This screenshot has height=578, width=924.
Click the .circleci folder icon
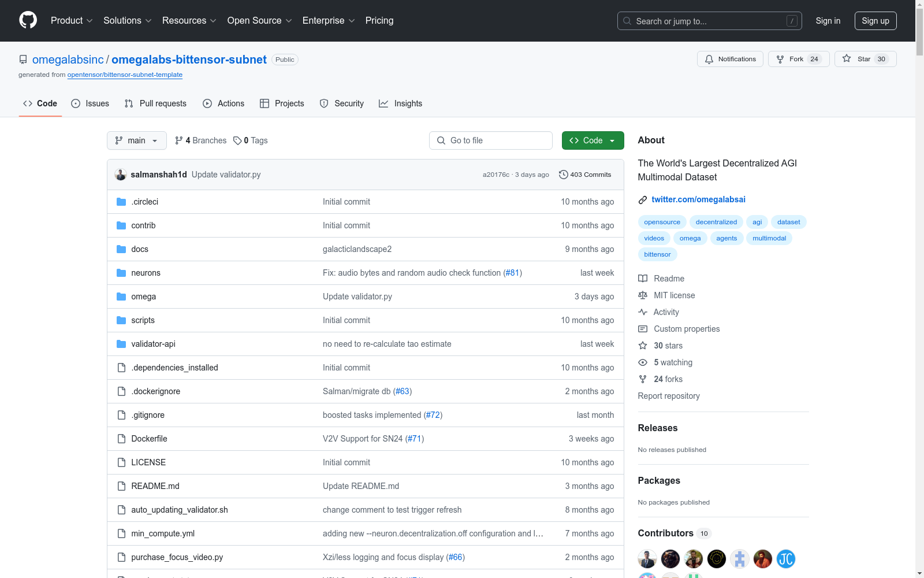[x=121, y=202]
